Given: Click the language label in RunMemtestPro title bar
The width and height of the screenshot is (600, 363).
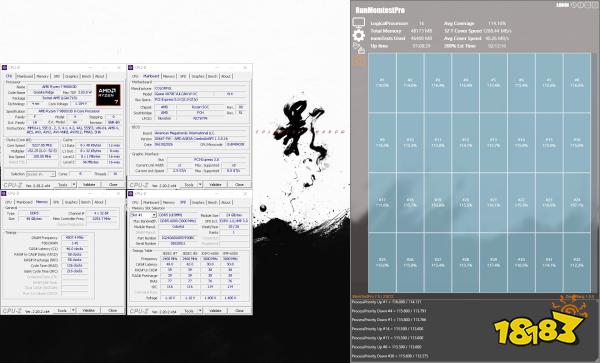Looking at the screenshot, I should (x=562, y=5).
